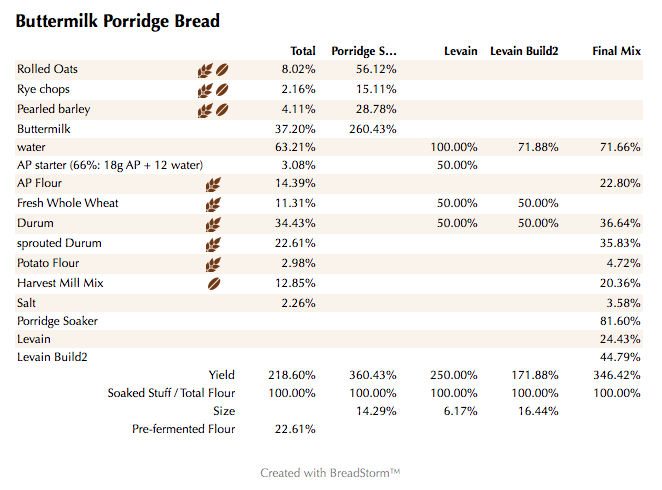The width and height of the screenshot is (662, 490).
Task: Click the wheat flour icon in AP Flour row
Action: tap(213, 184)
